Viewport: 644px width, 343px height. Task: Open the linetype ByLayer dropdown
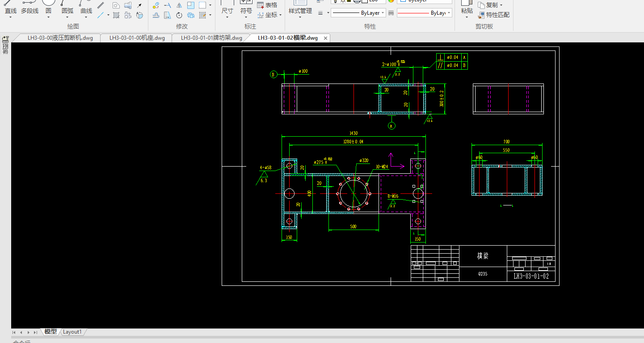coord(359,13)
